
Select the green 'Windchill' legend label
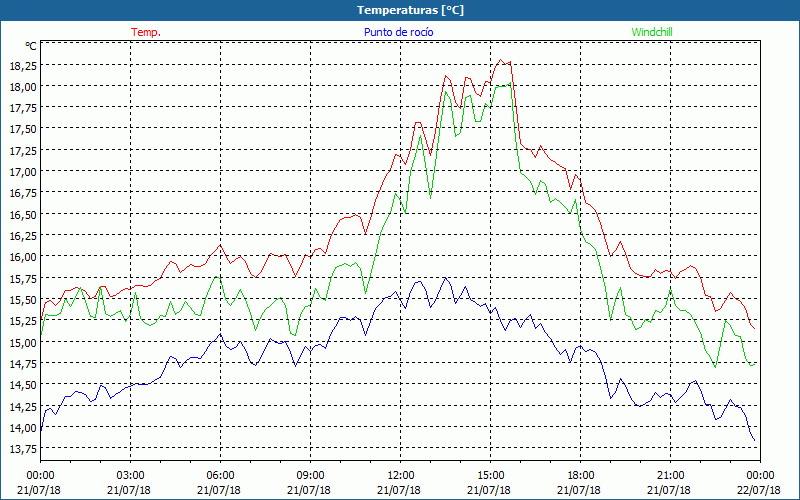(652, 32)
